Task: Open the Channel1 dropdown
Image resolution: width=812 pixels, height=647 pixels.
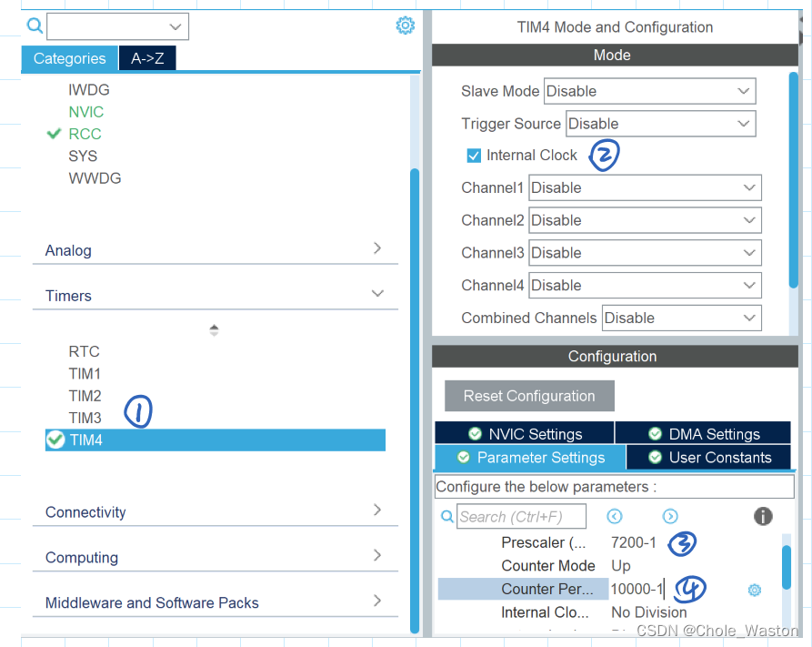Action: (x=645, y=187)
